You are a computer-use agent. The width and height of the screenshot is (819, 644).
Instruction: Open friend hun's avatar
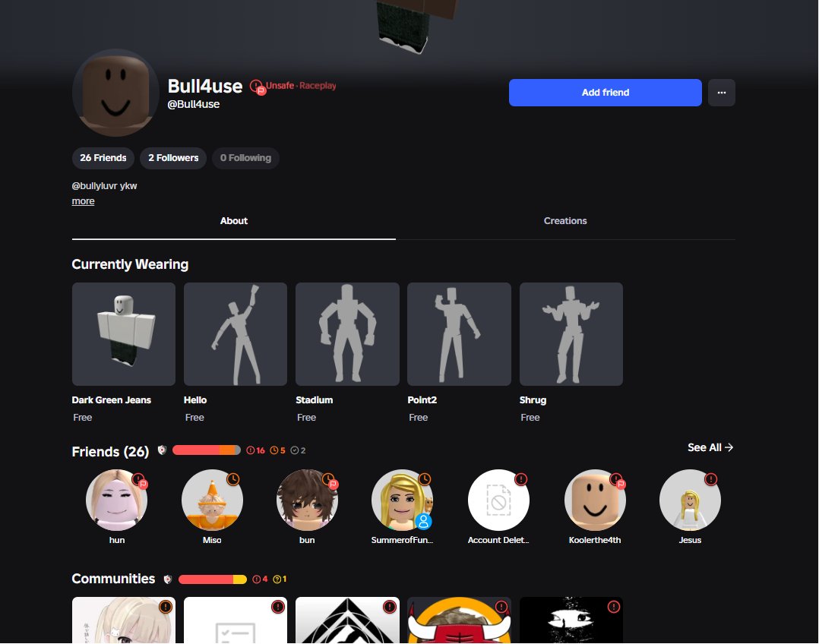click(116, 500)
